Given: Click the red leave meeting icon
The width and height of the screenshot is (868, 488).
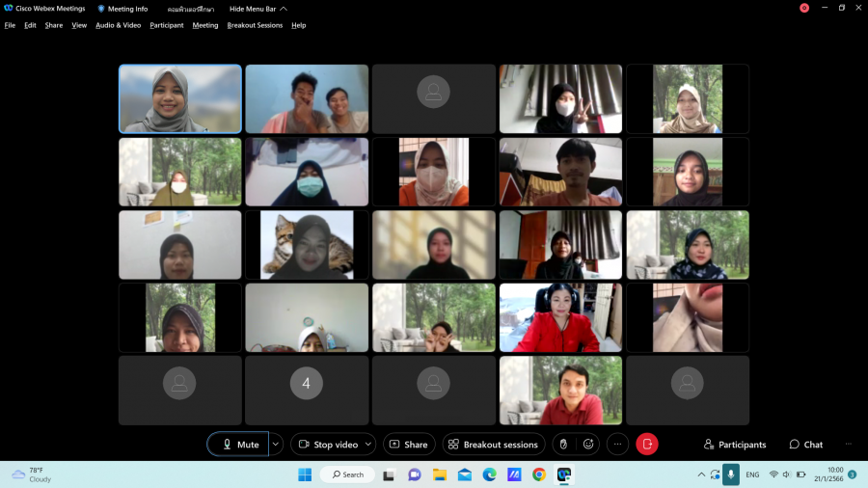Looking at the screenshot, I should (647, 444).
